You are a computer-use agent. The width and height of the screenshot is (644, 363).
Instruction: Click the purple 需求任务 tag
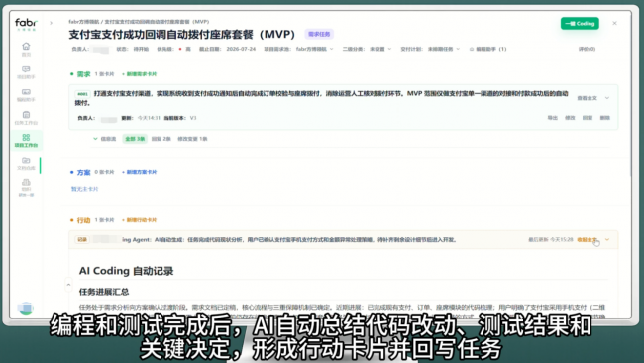[319, 34]
